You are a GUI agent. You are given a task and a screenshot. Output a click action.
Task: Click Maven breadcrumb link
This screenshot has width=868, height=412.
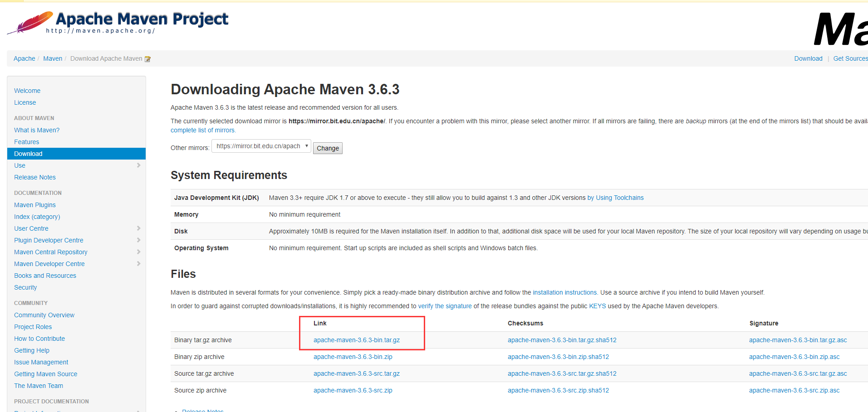(53, 58)
